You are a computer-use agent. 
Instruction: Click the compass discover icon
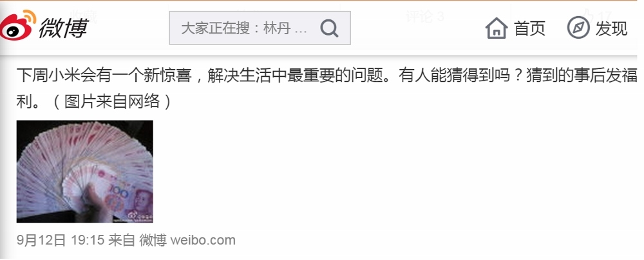578,28
